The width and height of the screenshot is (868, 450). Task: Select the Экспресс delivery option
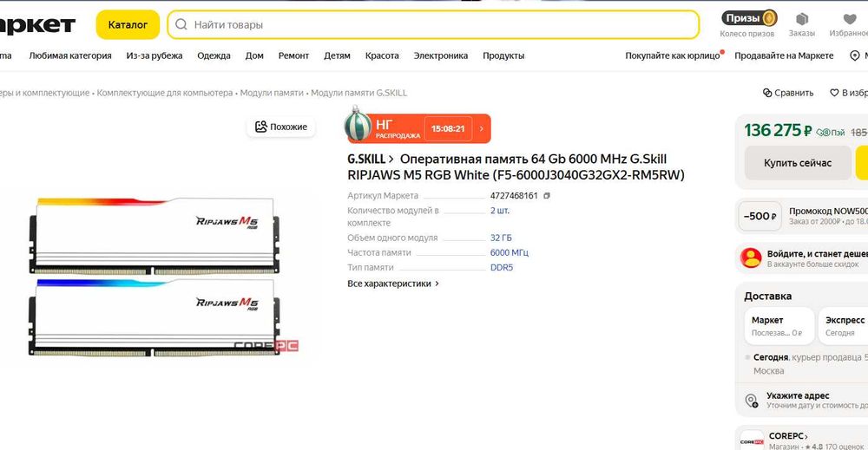pos(845,326)
